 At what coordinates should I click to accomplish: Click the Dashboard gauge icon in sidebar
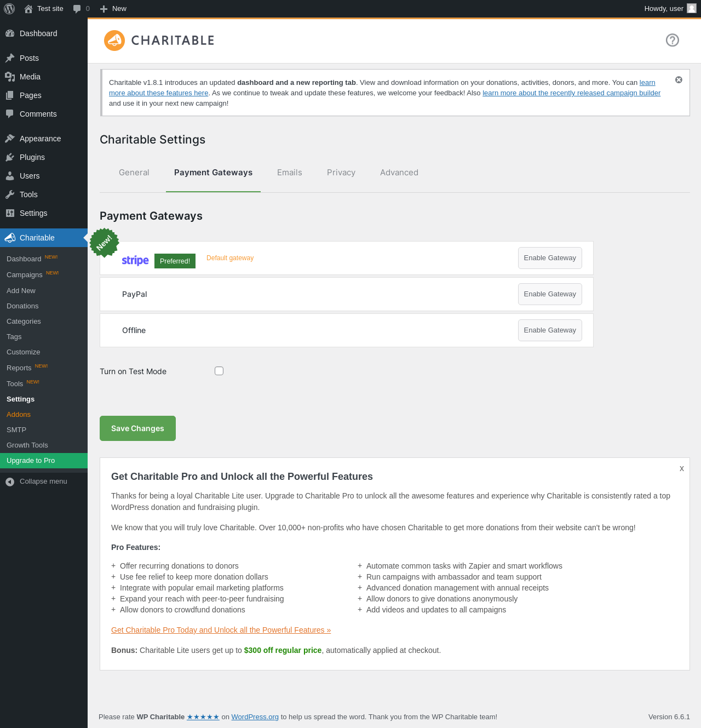pos(10,33)
